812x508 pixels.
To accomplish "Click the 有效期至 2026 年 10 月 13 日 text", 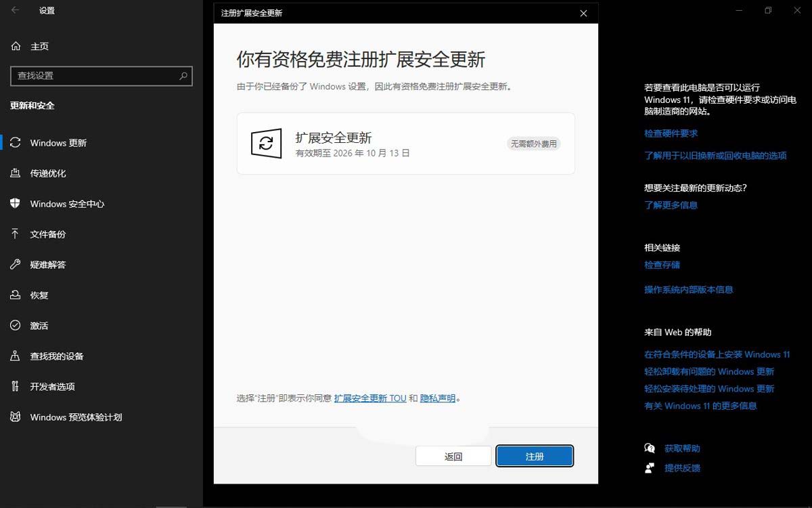I will click(353, 153).
